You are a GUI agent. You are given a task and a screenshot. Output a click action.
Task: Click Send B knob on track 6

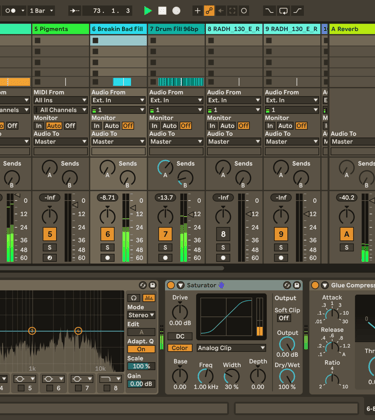pyautogui.click(x=127, y=178)
